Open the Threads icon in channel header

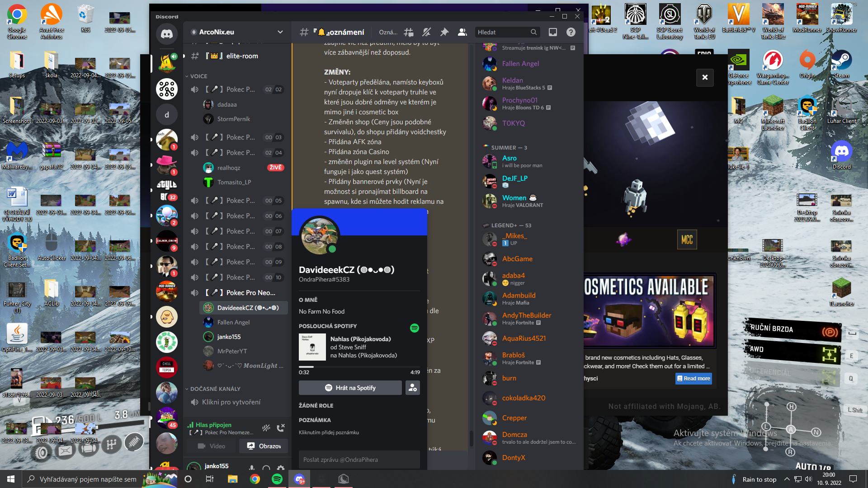(x=409, y=32)
